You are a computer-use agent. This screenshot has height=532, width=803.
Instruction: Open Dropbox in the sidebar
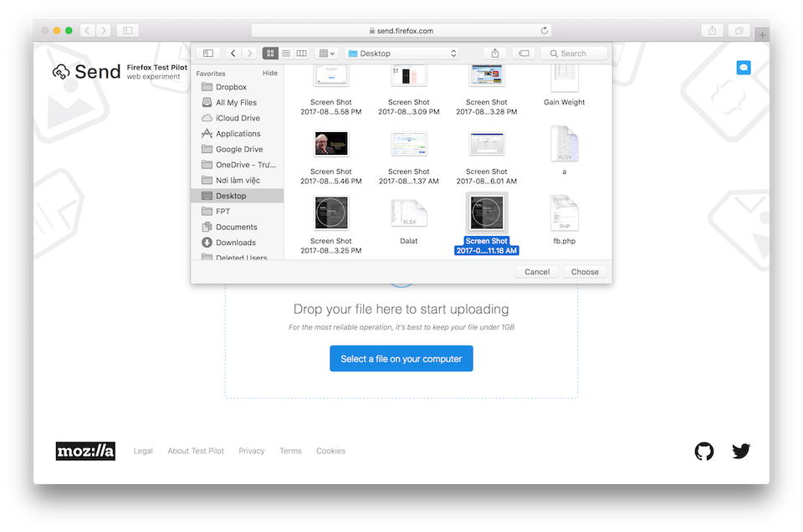237,87
